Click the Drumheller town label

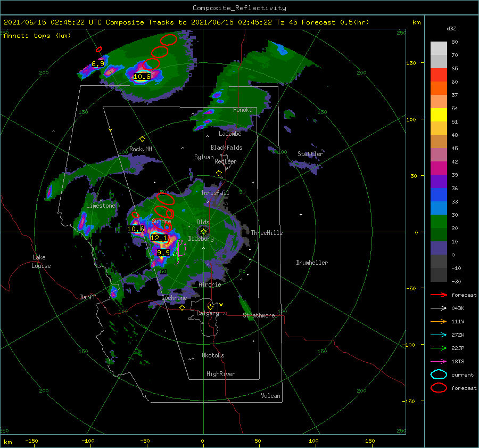[312, 263]
